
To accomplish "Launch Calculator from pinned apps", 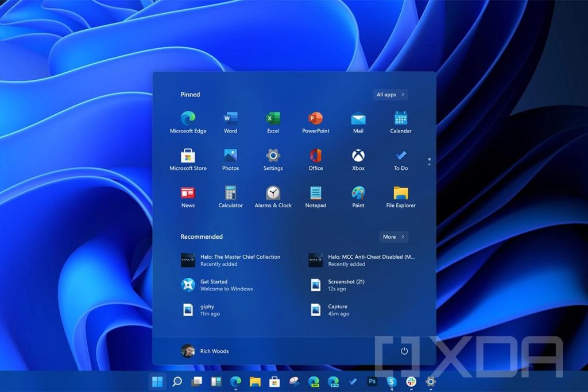I will pyautogui.click(x=230, y=197).
